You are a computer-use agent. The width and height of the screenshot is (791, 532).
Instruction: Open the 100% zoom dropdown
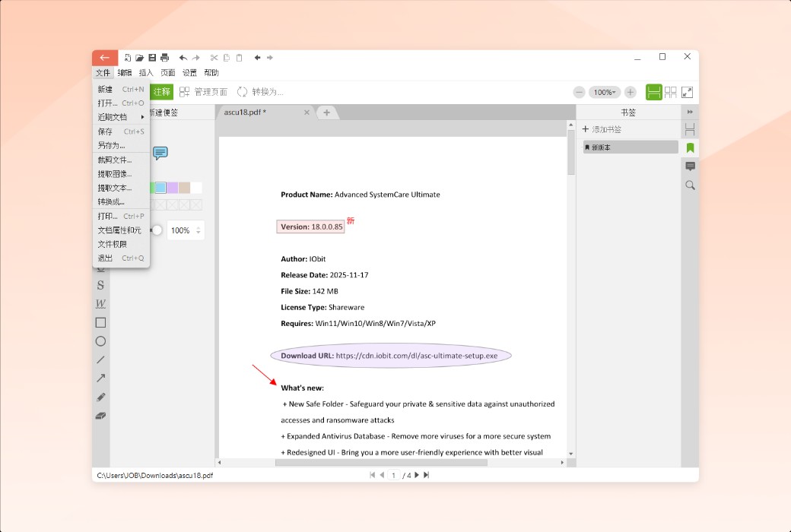[x=605, y=91]
